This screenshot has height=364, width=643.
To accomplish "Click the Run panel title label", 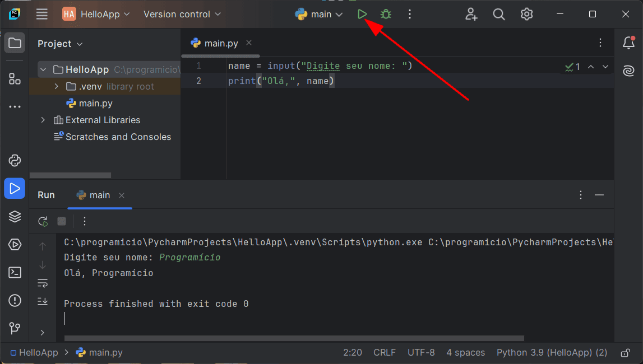I will coord(46,195).
